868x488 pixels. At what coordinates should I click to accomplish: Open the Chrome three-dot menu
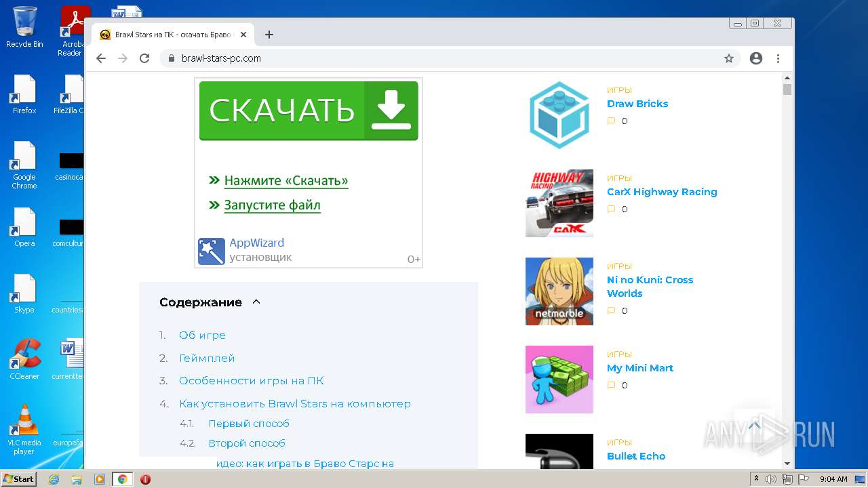tap(778, 58)
